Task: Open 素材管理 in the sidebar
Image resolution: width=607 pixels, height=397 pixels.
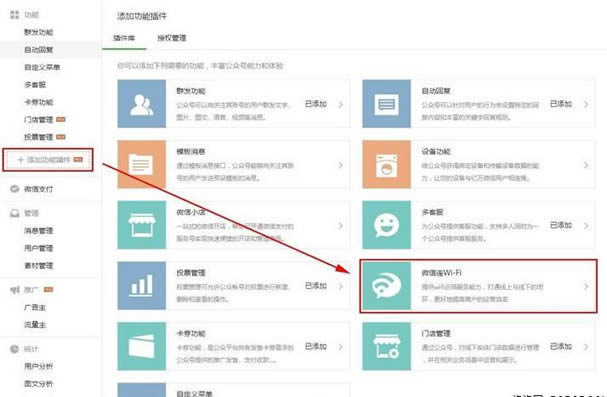Action: (39, 265)
